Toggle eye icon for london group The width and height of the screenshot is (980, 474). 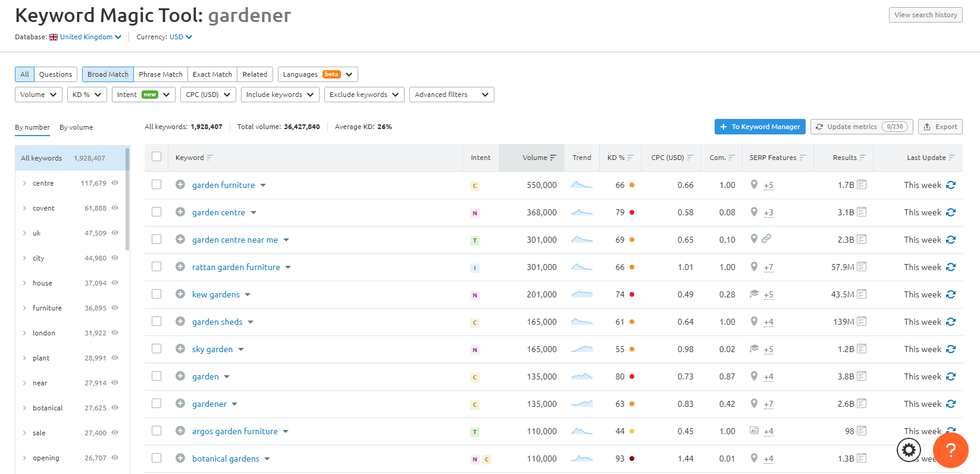(x=115, y=332)
